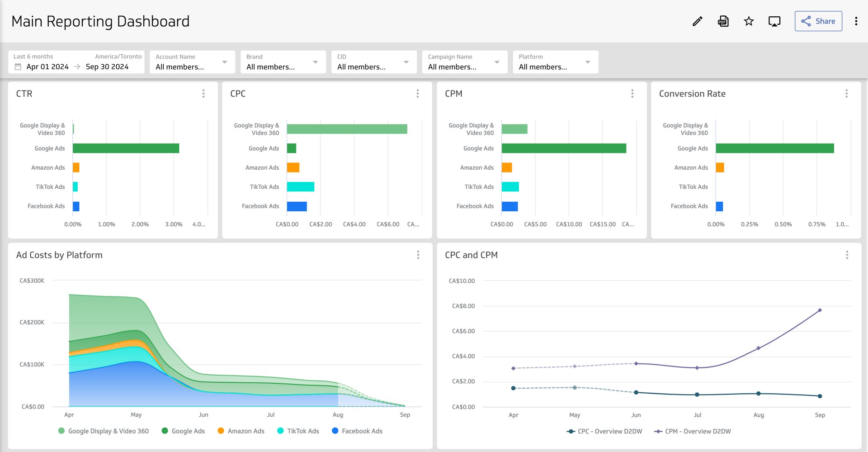Click the Last 6 months range label
Image resolution: width=868 pixels, height=452 pixels.
(33, 57)
